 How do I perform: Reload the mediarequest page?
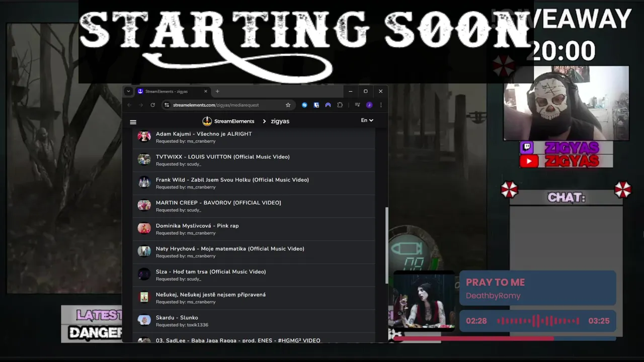(x=152, y=105)
